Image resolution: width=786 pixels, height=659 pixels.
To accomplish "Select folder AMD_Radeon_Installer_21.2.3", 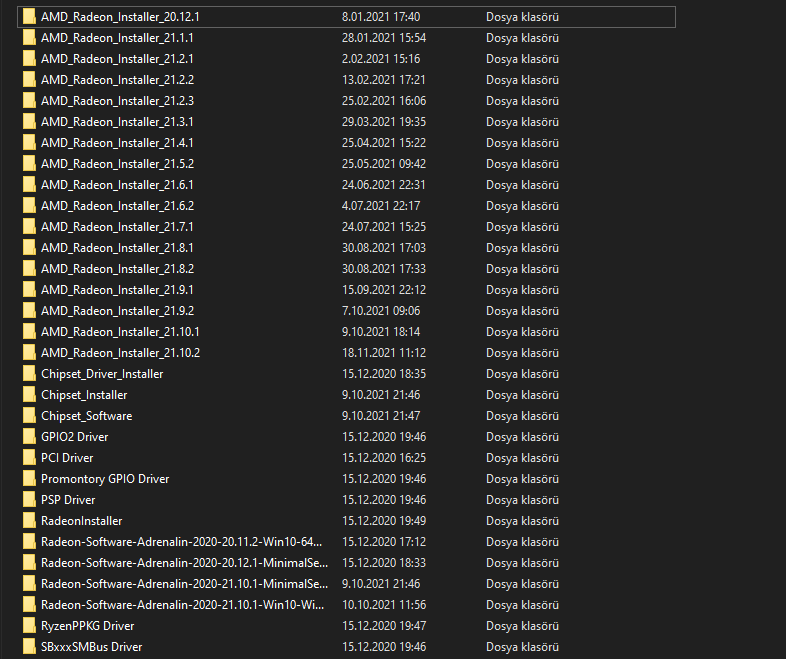I will (117, 101).
